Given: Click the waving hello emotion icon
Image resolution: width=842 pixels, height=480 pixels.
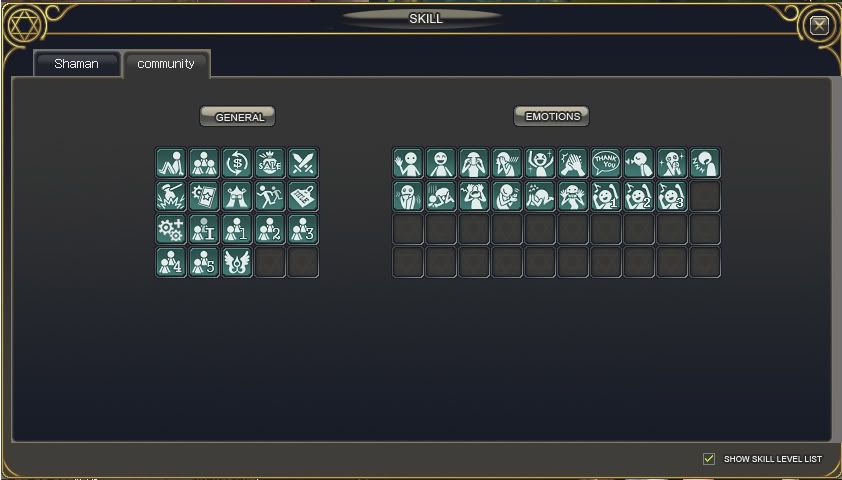Looking at the screenshot, I should pos(408,163).
